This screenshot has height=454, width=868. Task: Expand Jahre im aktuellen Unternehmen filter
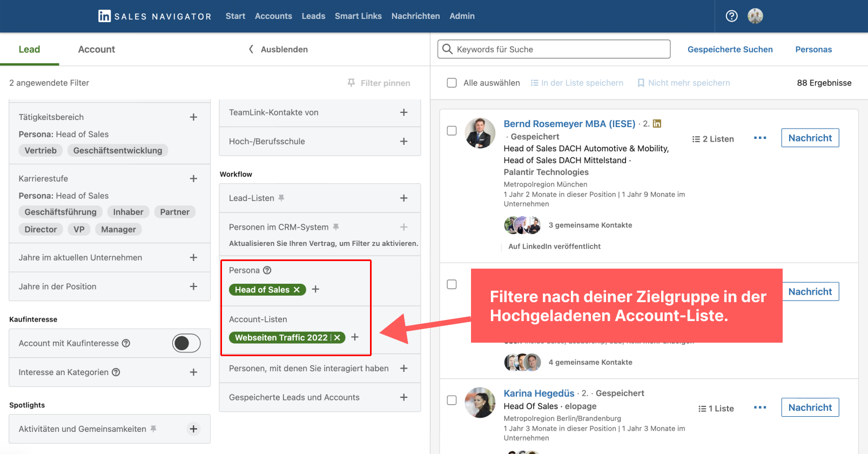coord(193,258)
